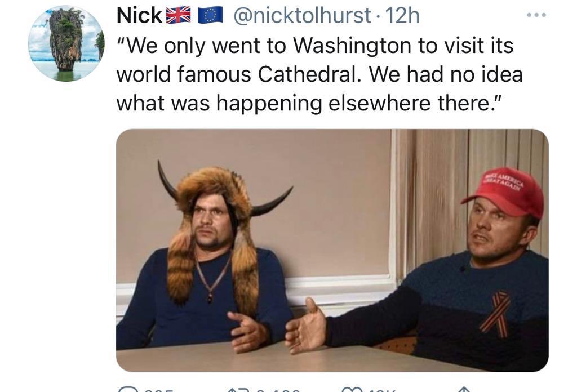Open the attached photo of two men
The width and height of the screenshot is (577, 392).
click(332, 250)
